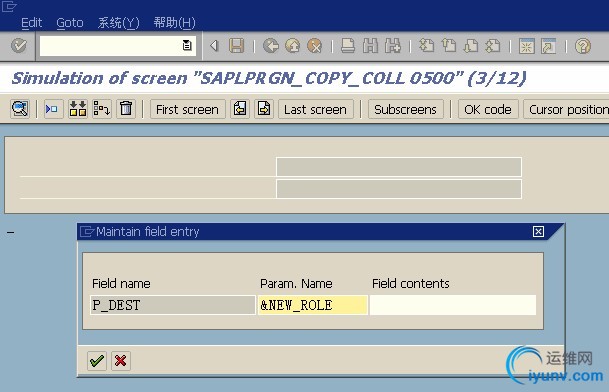
Task: Click the Find Next binoculars icon
Action: tap(393, 46)
